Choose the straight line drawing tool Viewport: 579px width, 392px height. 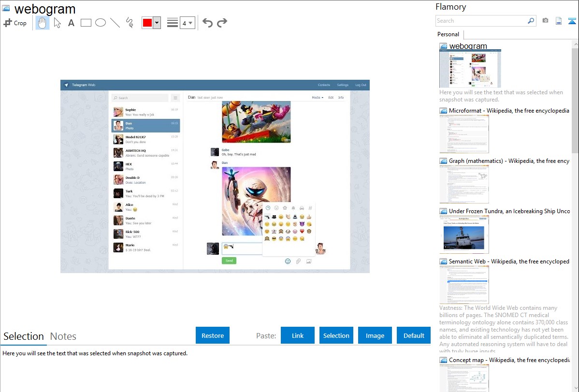[115, 23]
